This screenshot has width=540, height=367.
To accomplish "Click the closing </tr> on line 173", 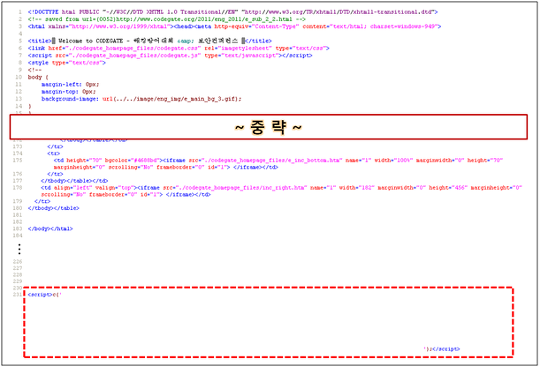I will 55,146.
